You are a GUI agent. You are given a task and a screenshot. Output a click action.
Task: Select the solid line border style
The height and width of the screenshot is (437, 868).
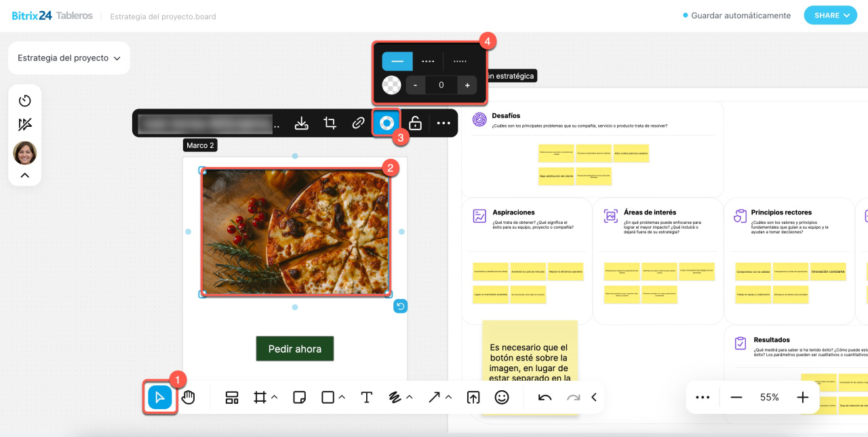point(397,61)
